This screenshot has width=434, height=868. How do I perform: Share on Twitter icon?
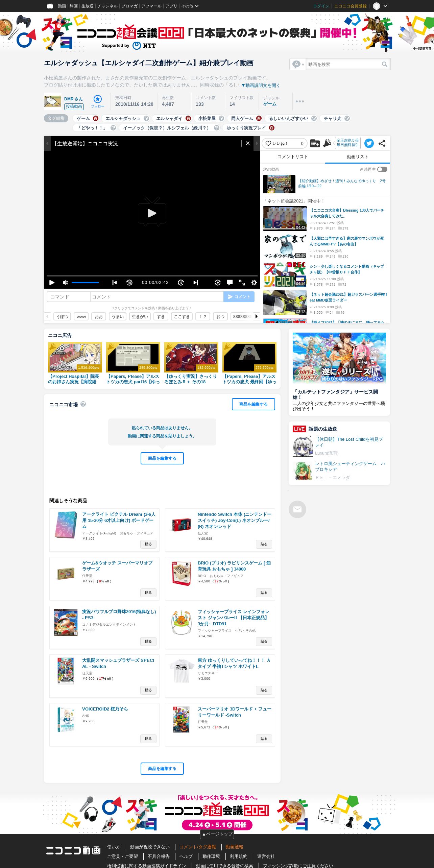click(369, 143)
